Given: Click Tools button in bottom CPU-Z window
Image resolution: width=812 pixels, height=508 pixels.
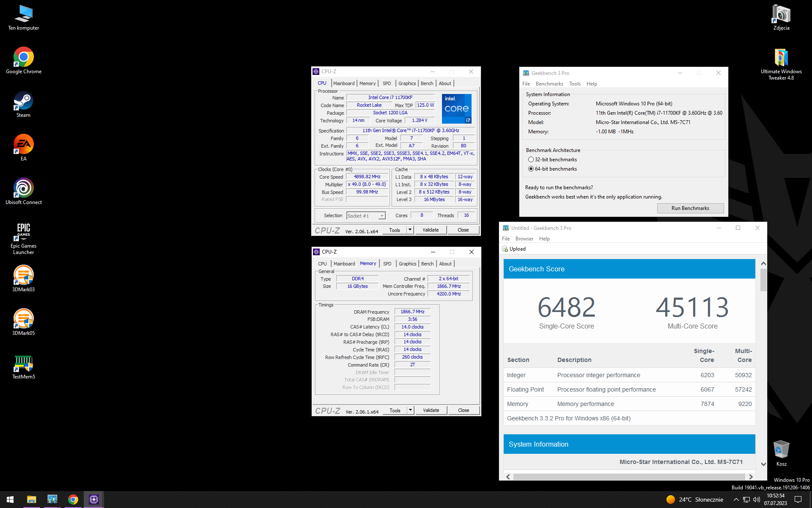Looking at the screenshot, I should [395, 410].
